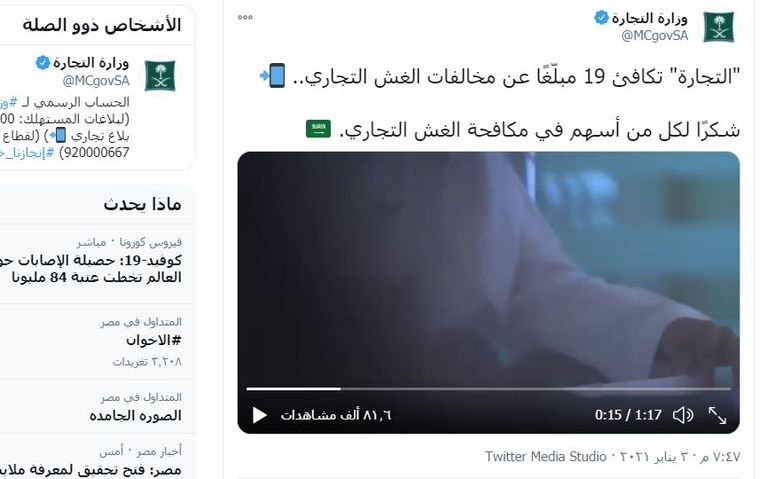768x479 pixels.
Task: Open the وزارة التجارة profile name in sidebar
Action: (91, 63)
